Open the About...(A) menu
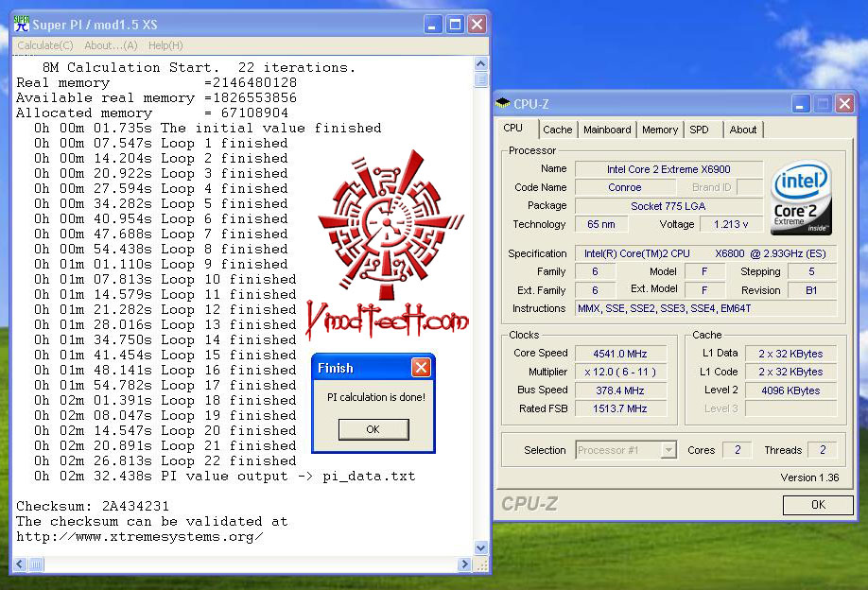 click(x=111, y=45)
